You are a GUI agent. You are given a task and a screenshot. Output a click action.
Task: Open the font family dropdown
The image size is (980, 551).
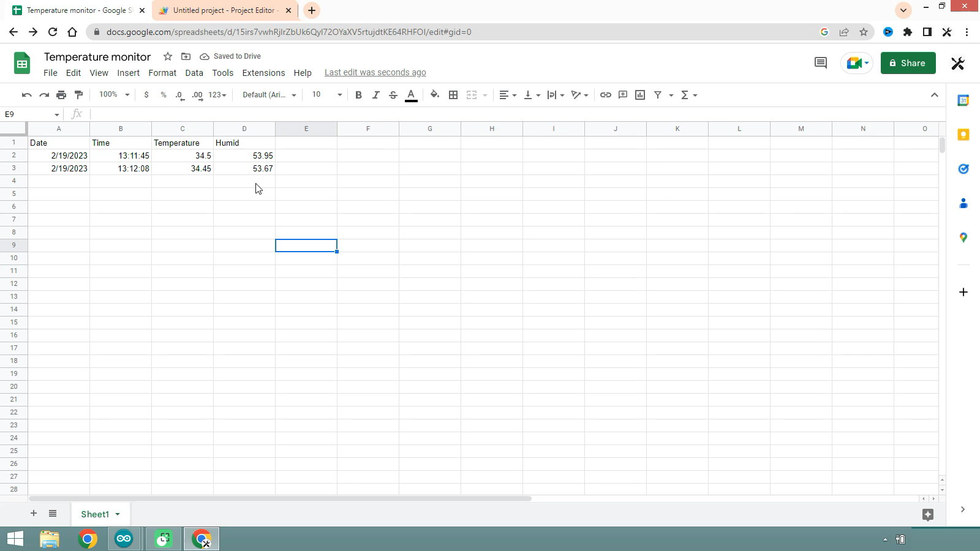pos(269,95)
